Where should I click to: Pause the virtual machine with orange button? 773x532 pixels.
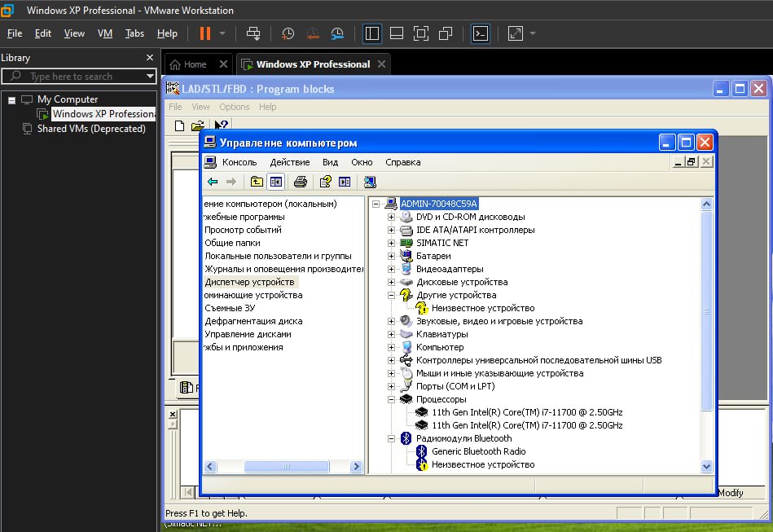(205, 33)
